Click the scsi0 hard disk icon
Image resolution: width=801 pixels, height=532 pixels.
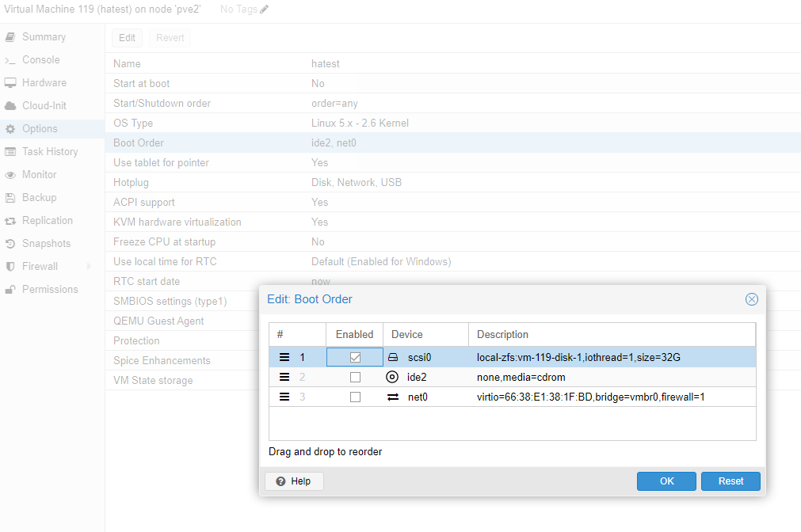click(393, 357)
